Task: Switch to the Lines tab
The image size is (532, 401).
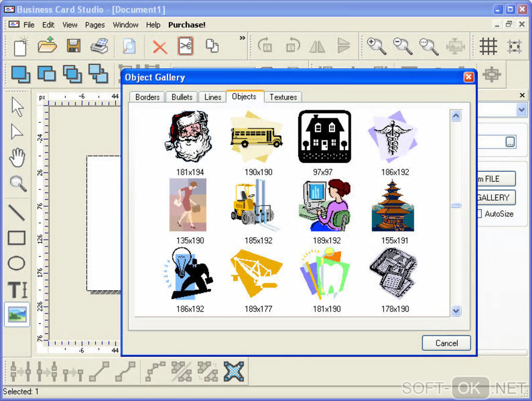Action: (213, 97)
